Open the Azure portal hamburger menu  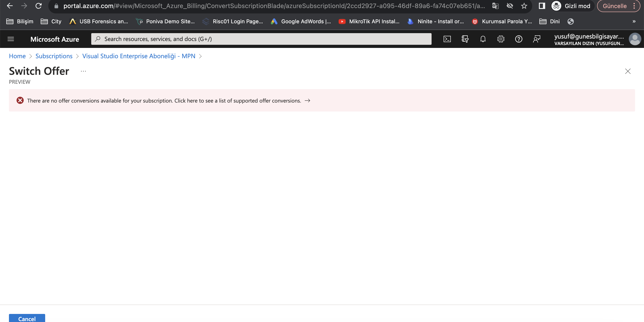click(11, 39)
